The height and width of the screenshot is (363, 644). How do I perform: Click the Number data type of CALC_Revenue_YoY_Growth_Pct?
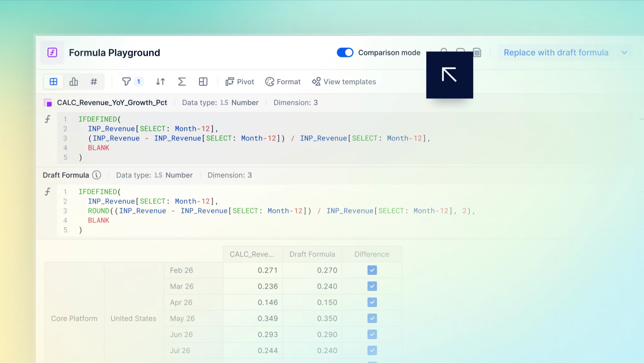239,103
